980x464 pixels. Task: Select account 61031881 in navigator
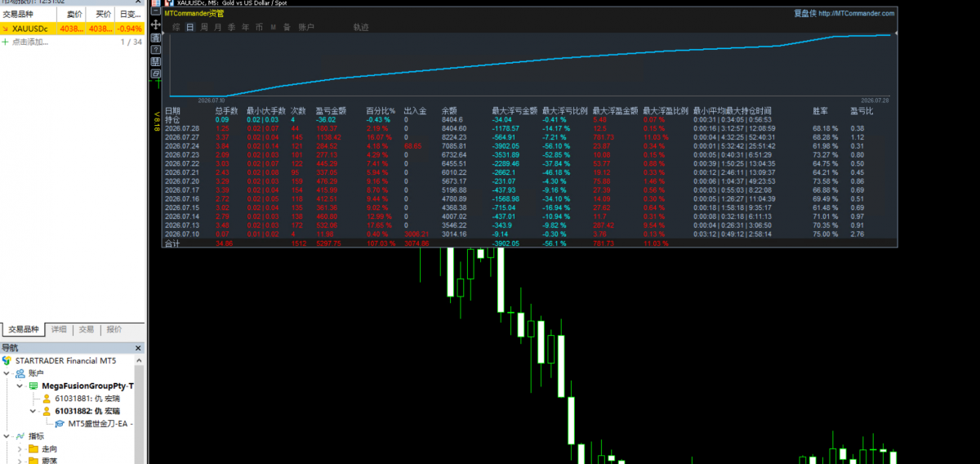click(87, 399)
